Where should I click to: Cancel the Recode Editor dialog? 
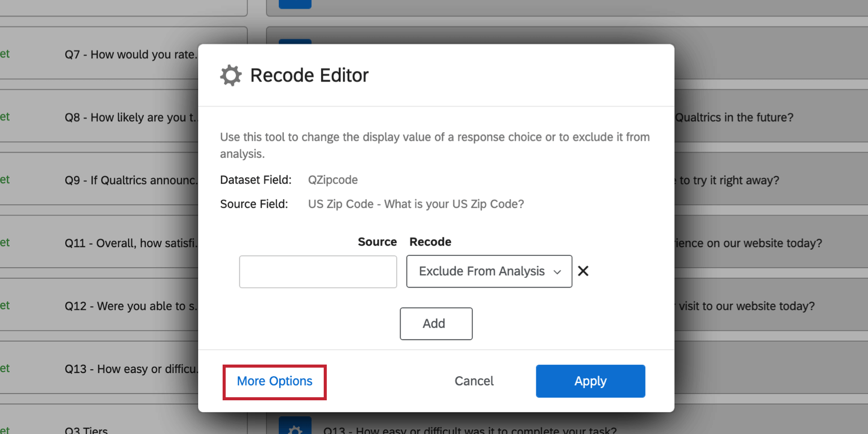pos(474,381)
